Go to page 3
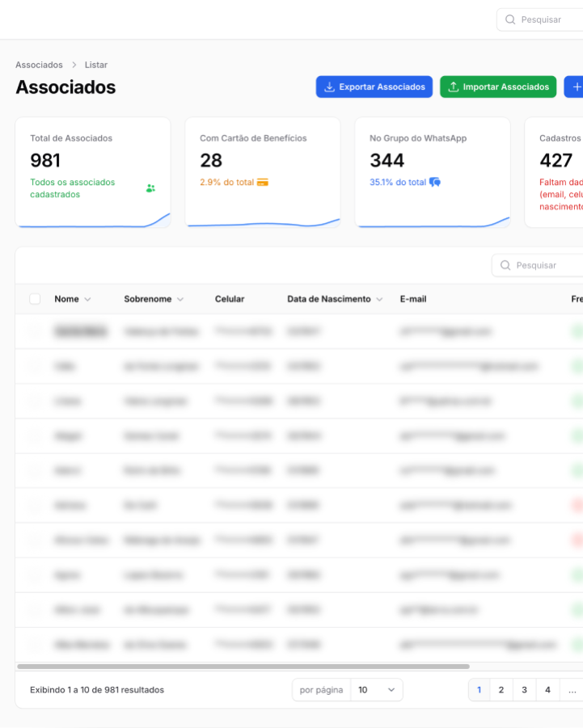Image resolution: width=583 pixels, height=728 pixels. 525,690
